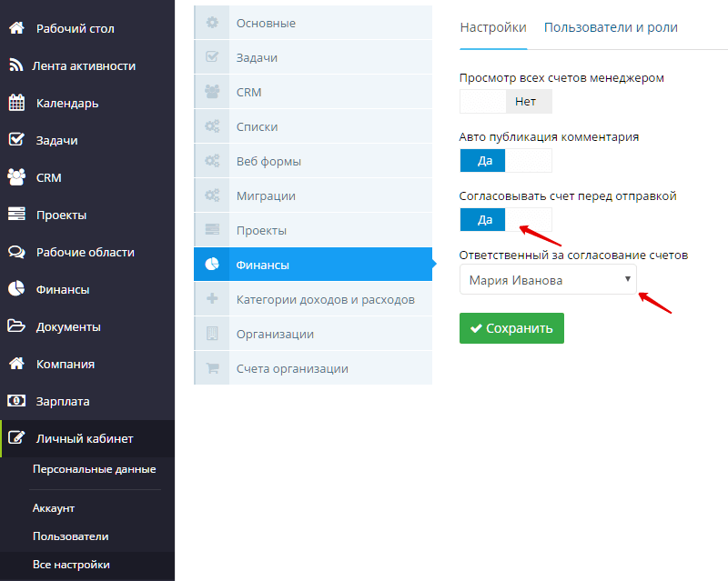Open Персональные данные link in sidebar
Viewport: 728px width, 581px height.
pyautogui.click(x=94, y=469)
